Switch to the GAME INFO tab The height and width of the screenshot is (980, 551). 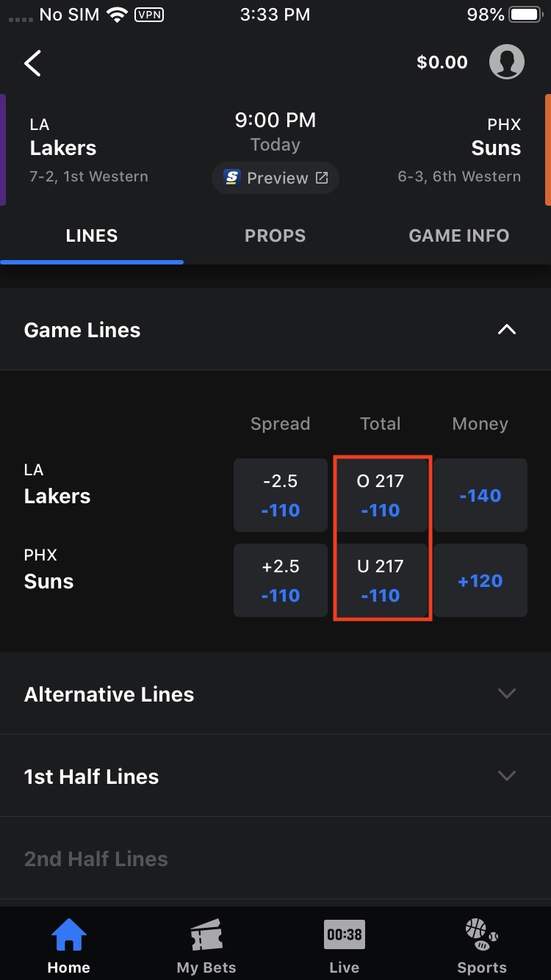coord(458,236)
